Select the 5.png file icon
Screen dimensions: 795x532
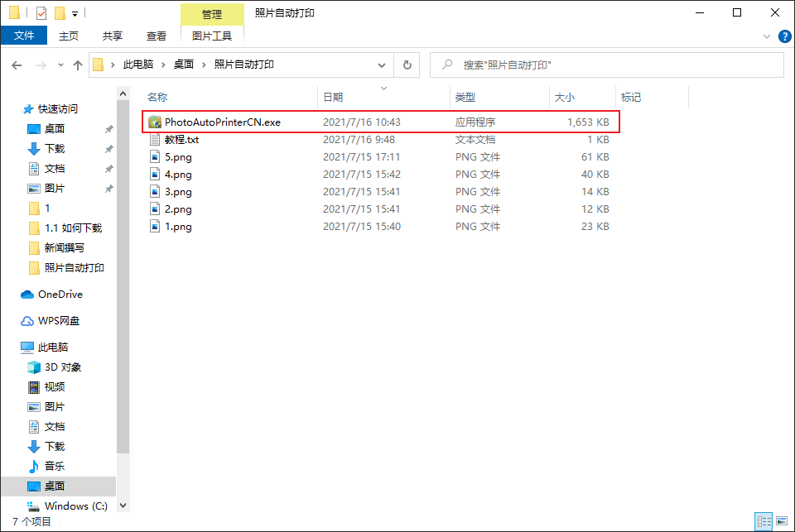pyautogui.click(x=155, y=157)
